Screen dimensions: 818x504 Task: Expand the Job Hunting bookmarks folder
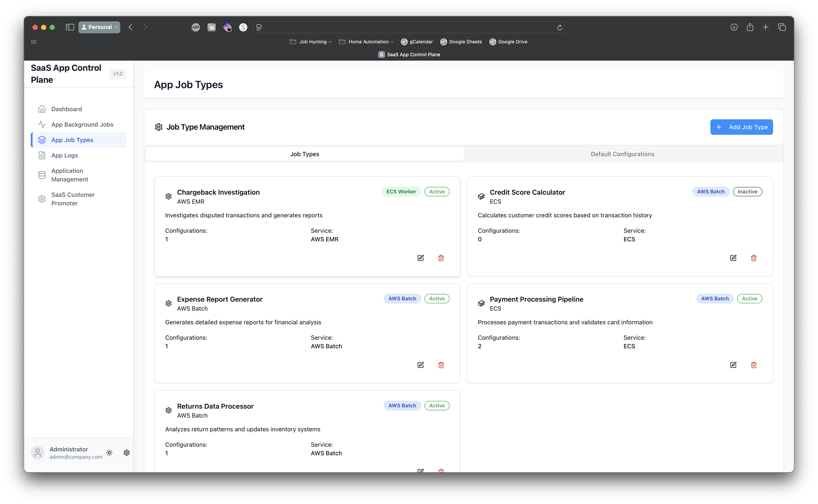click(x=311, y=42)
